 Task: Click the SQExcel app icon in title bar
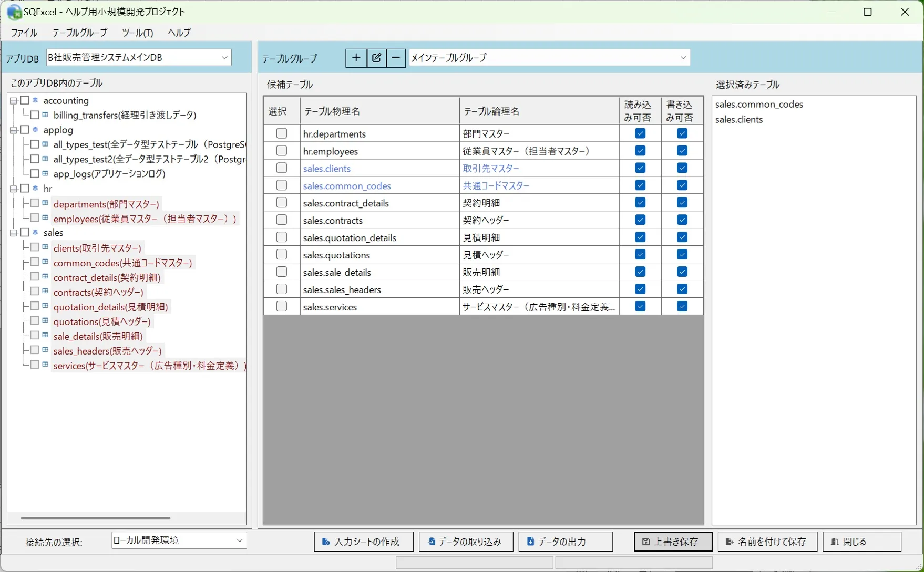(x=14, y=12)
